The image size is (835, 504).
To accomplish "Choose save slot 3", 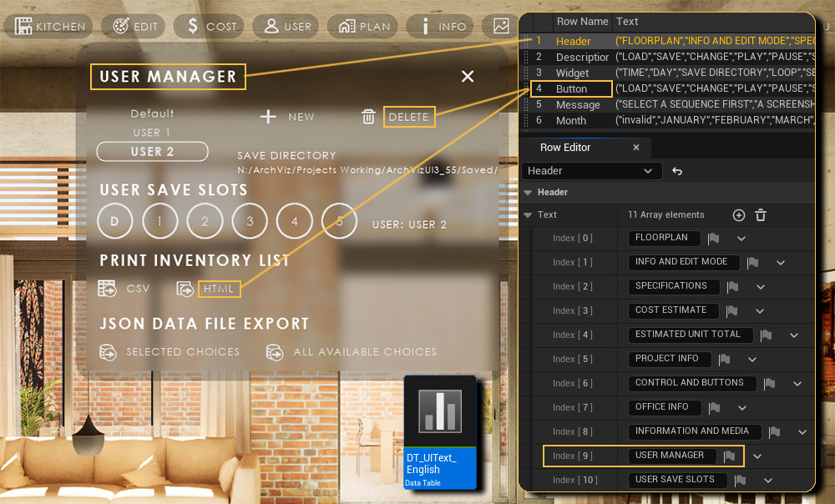I will tap(249, 221).
